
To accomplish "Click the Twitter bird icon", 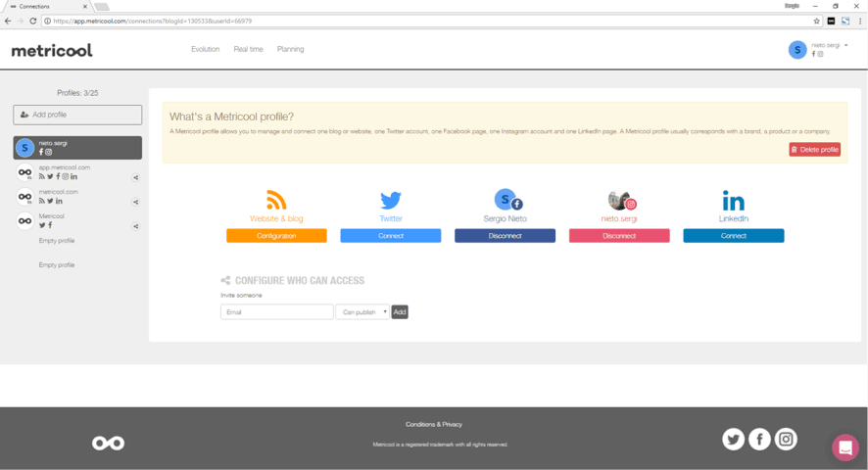I will pos(391,200).
